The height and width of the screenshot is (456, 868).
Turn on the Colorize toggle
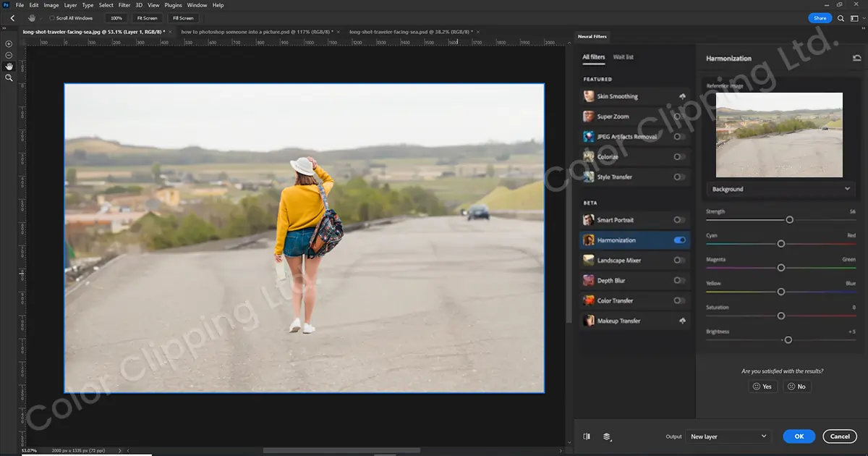(679, 156)
